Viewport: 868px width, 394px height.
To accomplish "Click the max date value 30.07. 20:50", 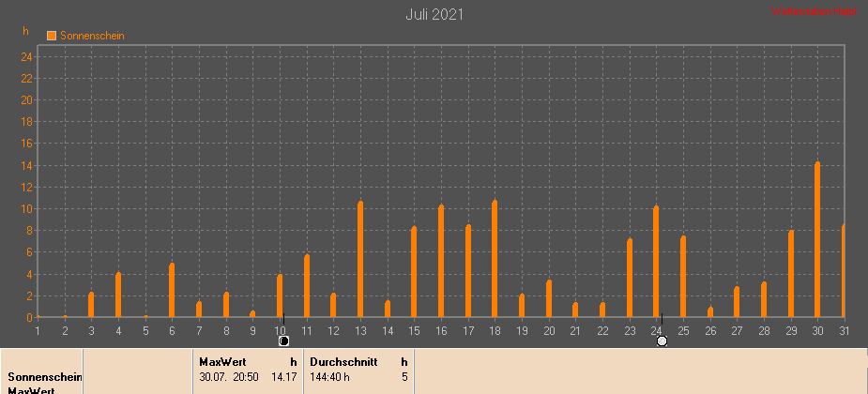I will tap(229, 377).
